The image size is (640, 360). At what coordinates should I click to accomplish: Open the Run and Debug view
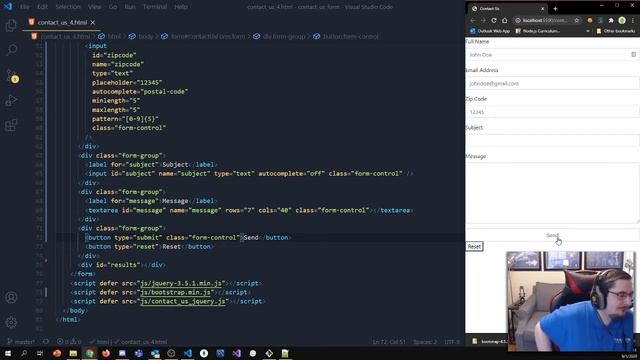11,100
